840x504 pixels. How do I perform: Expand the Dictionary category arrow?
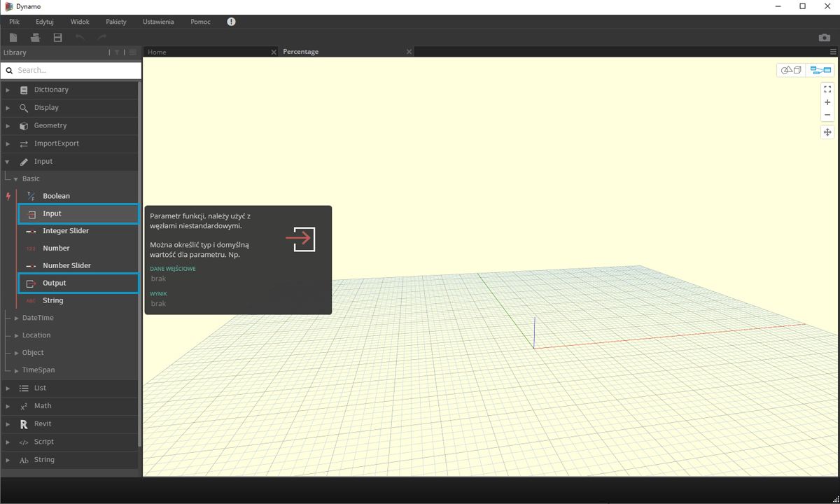(8, 90)
